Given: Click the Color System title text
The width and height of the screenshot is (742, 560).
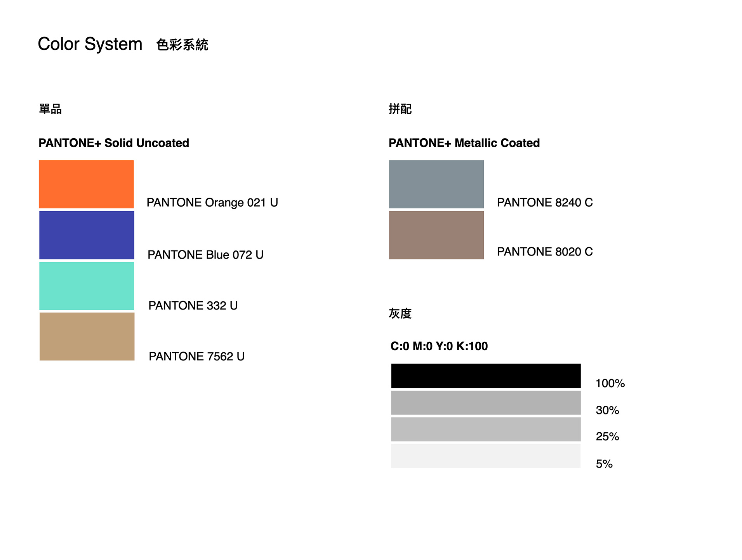Looking at the screenshot, I should coord(90,44).
